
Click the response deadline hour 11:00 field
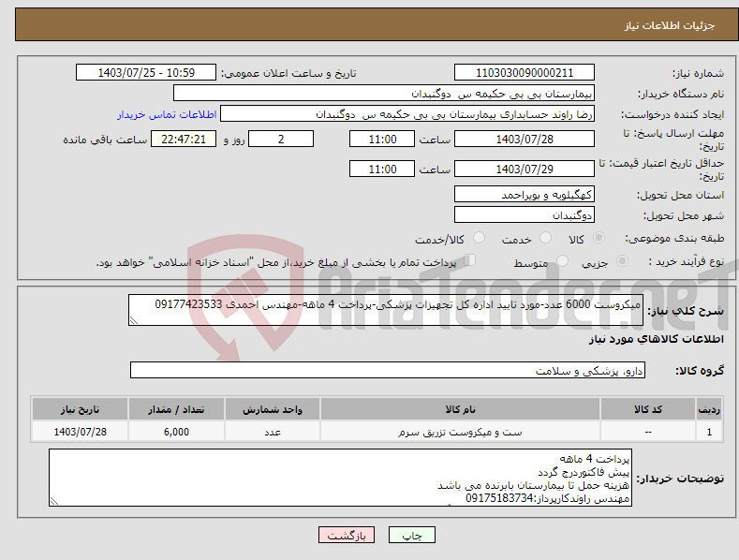pyautogui.click(x=382, y=139)
